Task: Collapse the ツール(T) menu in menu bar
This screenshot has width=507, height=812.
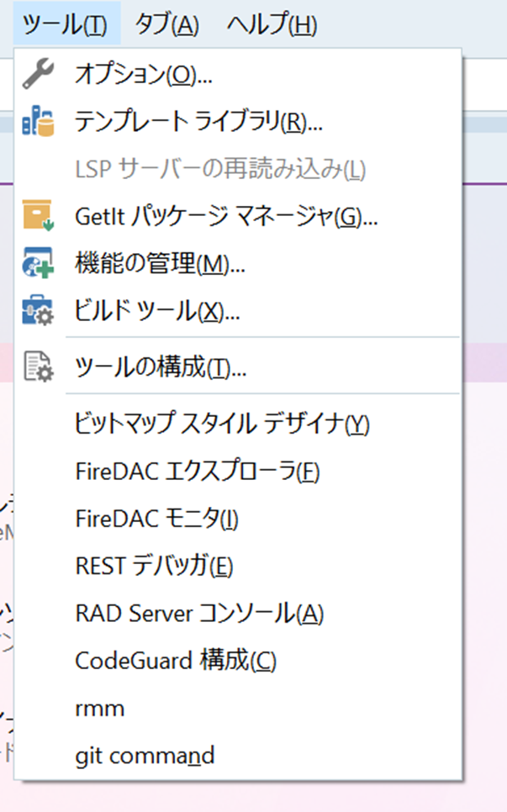Action: tap(66, 24)
